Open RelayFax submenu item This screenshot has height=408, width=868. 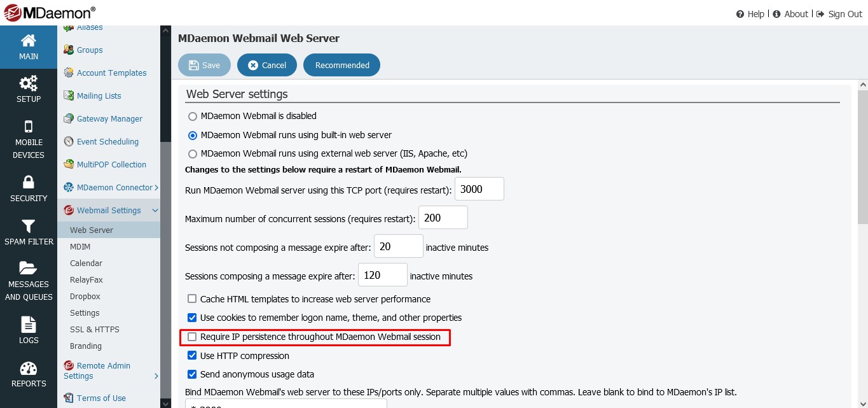(86, 279)
